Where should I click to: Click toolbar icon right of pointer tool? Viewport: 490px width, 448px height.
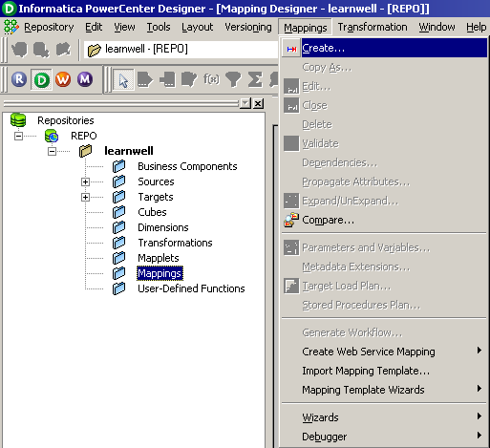point(145,79)
